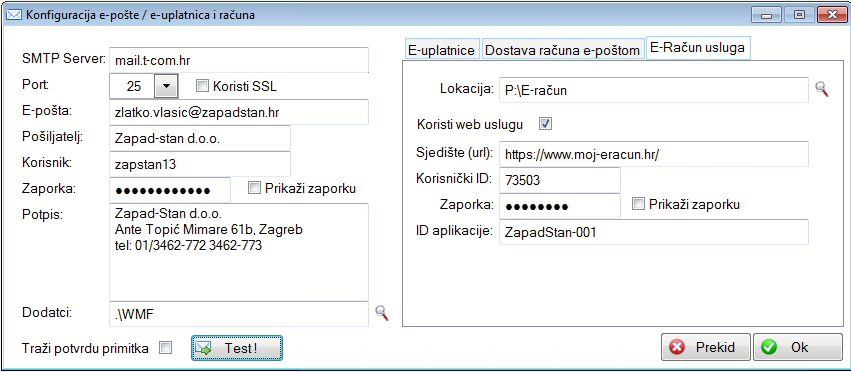851x372 pixels.
Task: Open the Dostava računa e-poštom tab
Action: 562,51
